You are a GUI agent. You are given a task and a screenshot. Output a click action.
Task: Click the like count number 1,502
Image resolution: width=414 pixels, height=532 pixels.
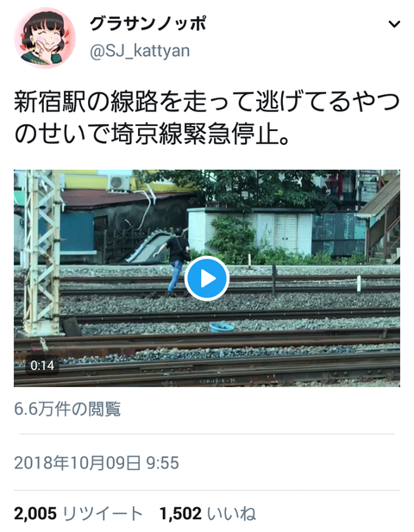(x=180, y=513)
